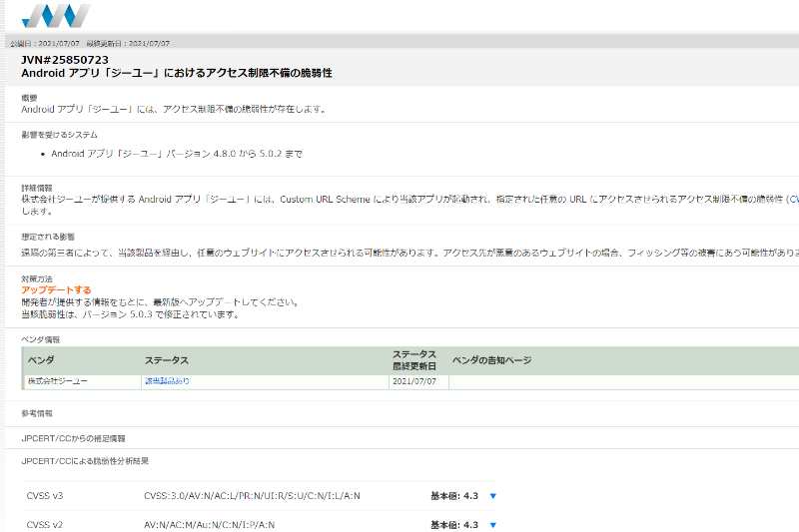Screen dimensions: 799x532
Task: Select the 概要 summary sentence
Action: [x=174, y=110]
